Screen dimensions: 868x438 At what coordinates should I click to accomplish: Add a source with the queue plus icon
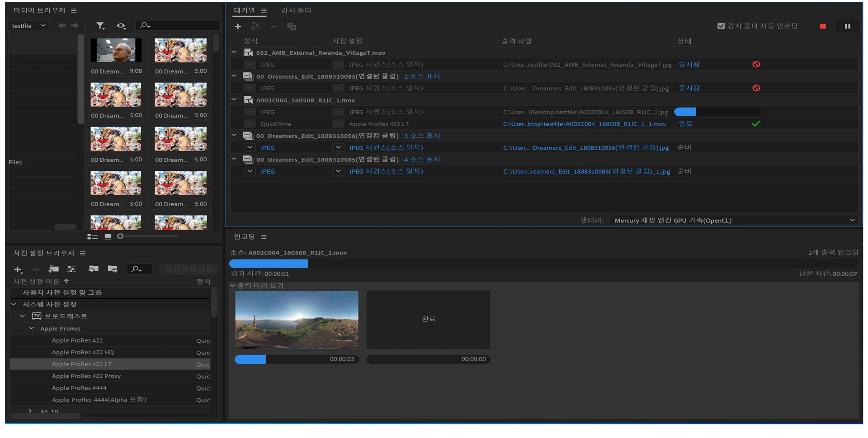[238, 27]
